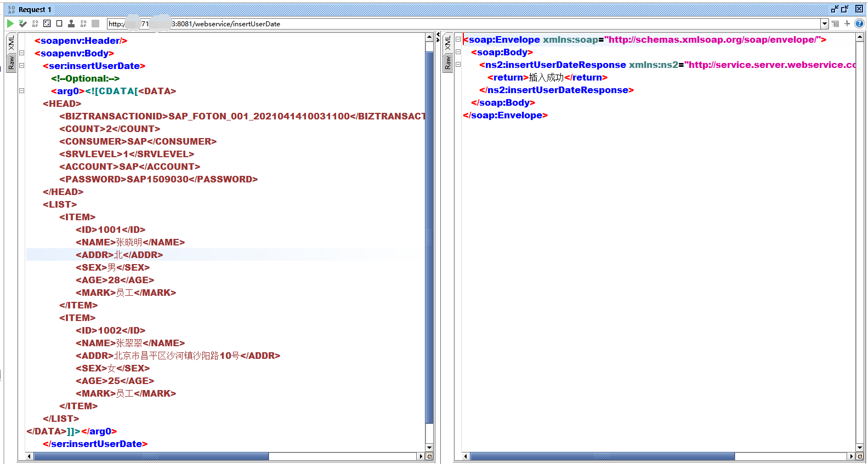Create an empty SOAP request

(59, 24)
